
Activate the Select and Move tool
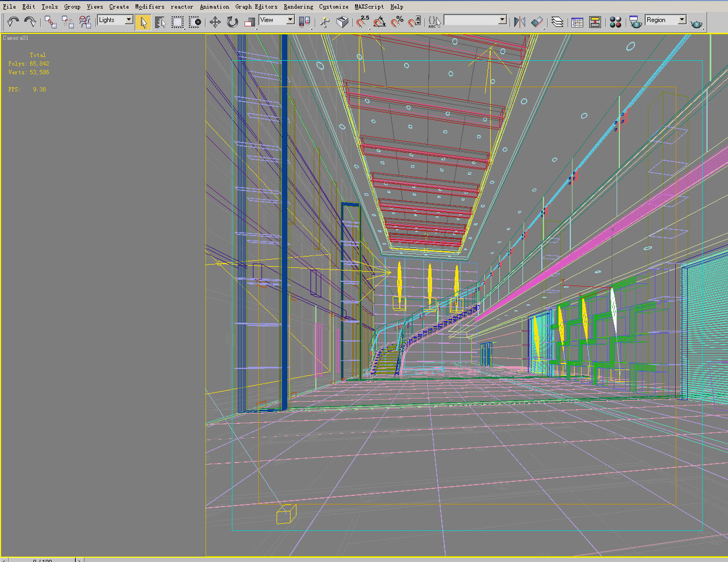[x=215, y=22]
